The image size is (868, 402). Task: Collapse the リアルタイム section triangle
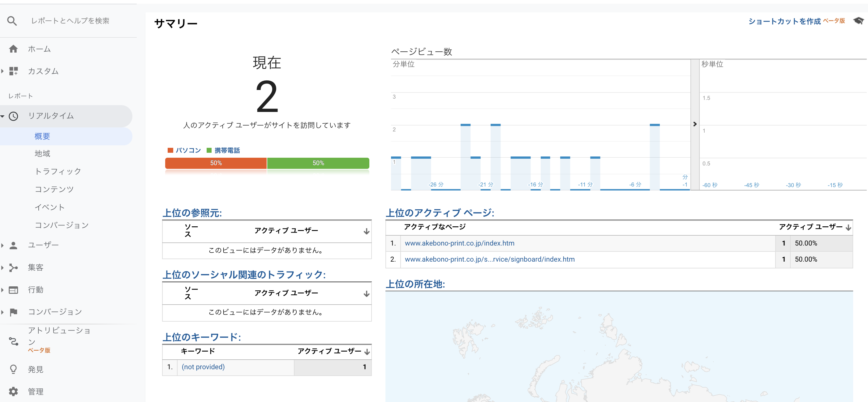(x=2, y=116)
